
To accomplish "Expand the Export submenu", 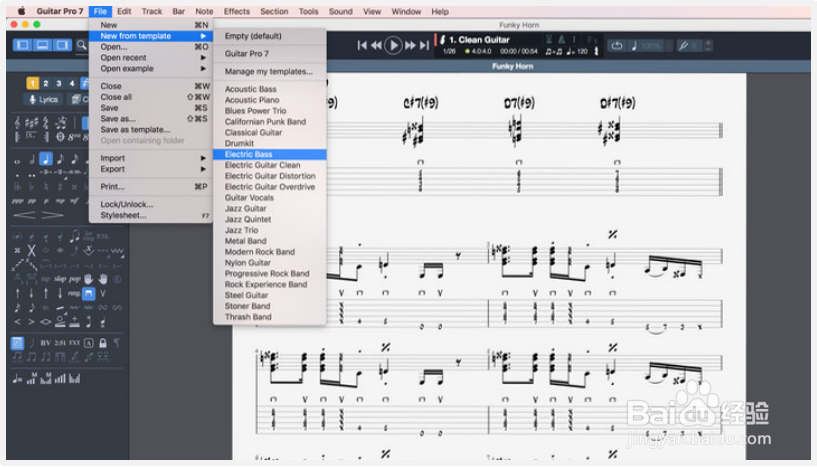I will pyautogui.click(x=151, y=169).
